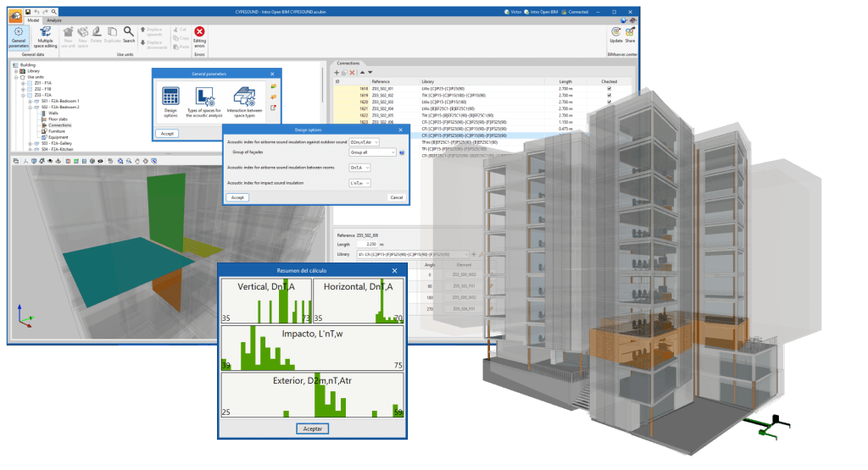Switch to the Analysis ribbon tab
The image size is (868, 470).
click(54, 20)
